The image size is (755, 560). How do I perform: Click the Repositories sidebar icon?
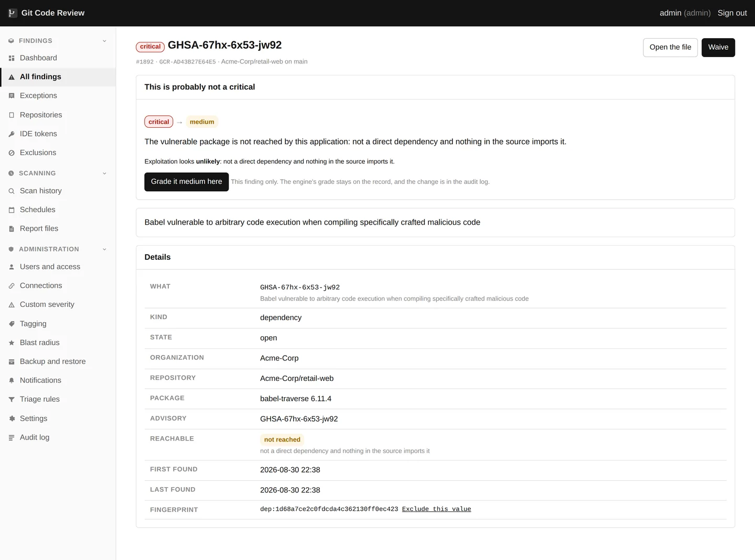pyautogui.click(x=12, y=115)
